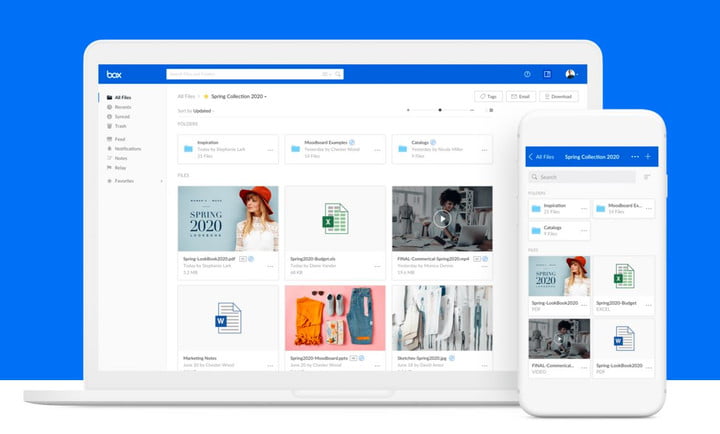The width and height of the screenshot is (720, 434).
Task: Open the more options dots for Moodboard Examples on the laptop
Action: click(x=377, y=150)
